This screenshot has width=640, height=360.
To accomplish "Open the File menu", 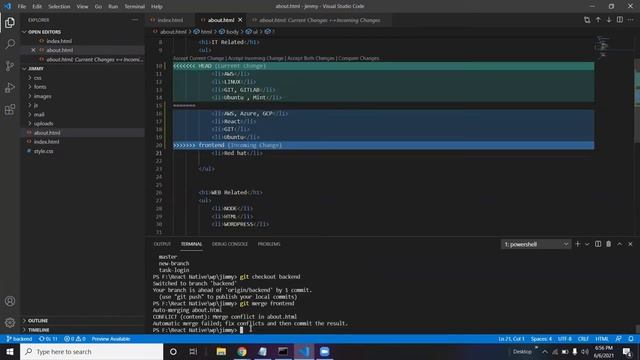I will [x=22, y=6].
